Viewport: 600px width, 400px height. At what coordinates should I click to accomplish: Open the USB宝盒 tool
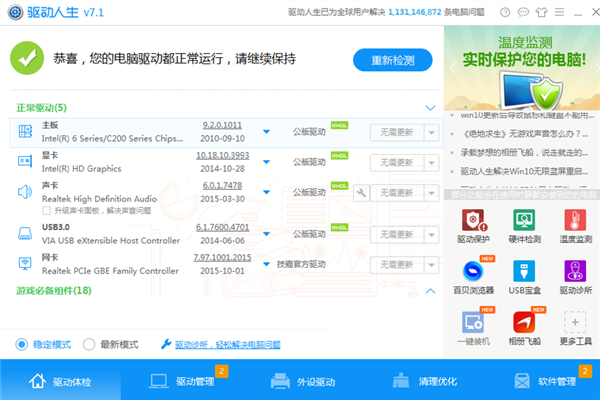[525, 276]
